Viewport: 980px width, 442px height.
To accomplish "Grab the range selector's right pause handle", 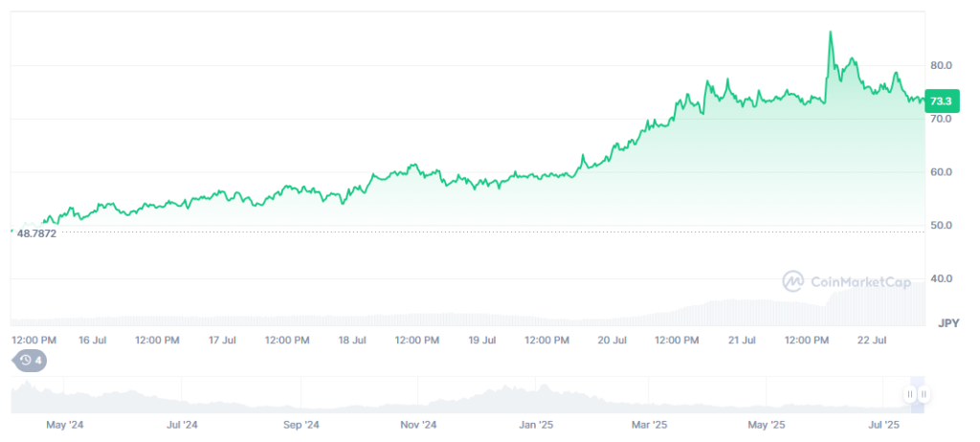I will click(x=924, y=394).
